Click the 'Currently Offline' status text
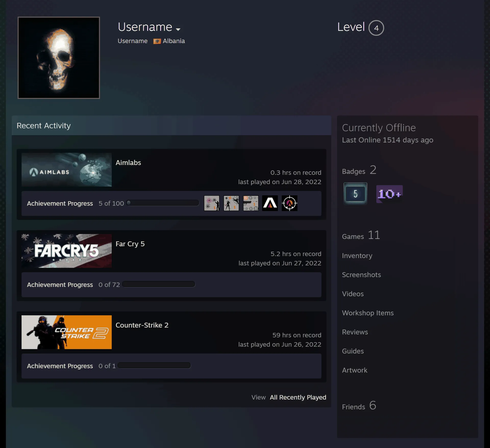 coord(379,128)
